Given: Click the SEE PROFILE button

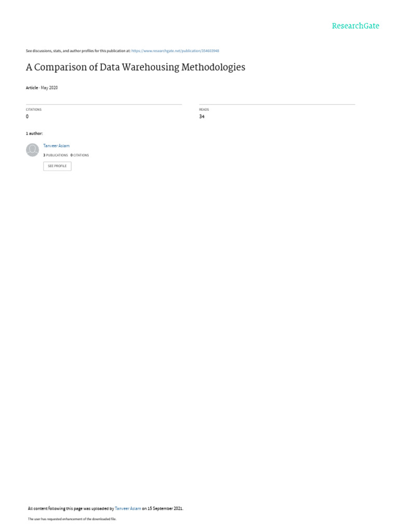Looking at the screenshot, I should coord(57,166).
